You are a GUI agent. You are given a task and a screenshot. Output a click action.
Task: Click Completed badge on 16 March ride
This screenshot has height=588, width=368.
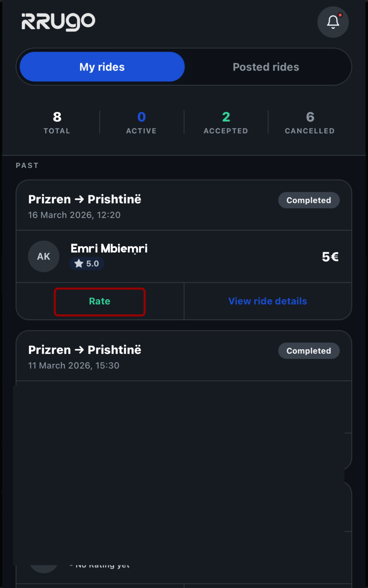click(309, 200)
